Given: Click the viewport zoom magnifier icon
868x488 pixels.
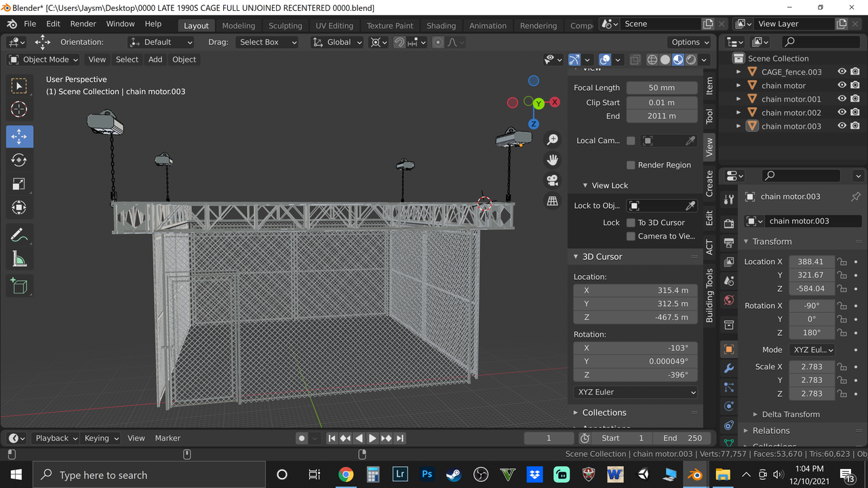Looking at the screenshot, I should [x=553, y=139].
